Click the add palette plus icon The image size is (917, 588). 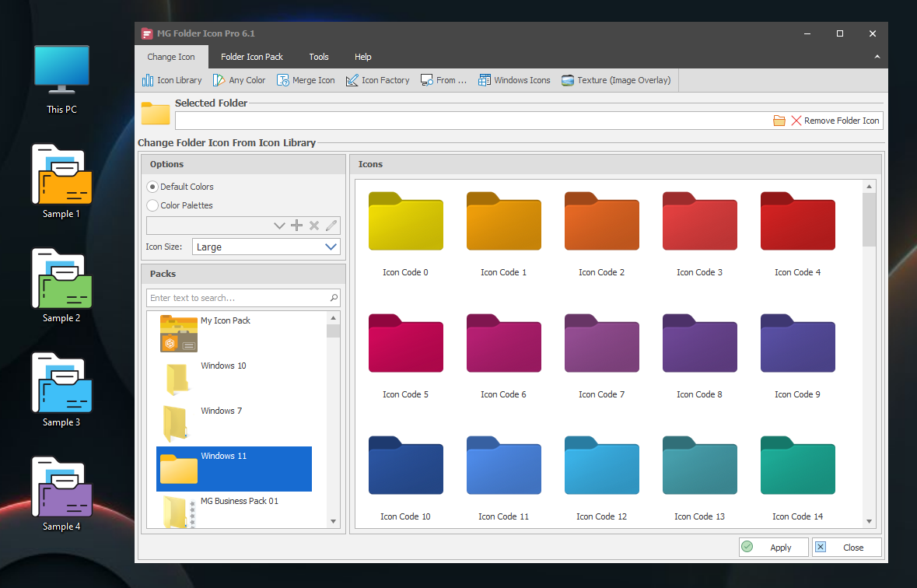tap(296, 226)
